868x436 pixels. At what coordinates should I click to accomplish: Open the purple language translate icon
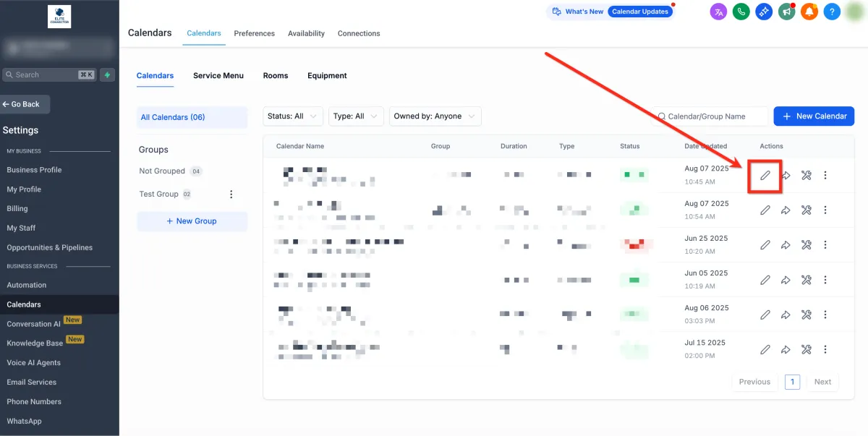click(718, 12)
